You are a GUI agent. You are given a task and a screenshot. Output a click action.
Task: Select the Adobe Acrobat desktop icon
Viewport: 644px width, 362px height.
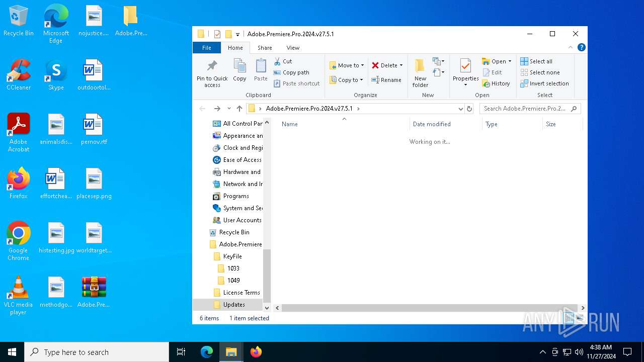click(19, 133)
